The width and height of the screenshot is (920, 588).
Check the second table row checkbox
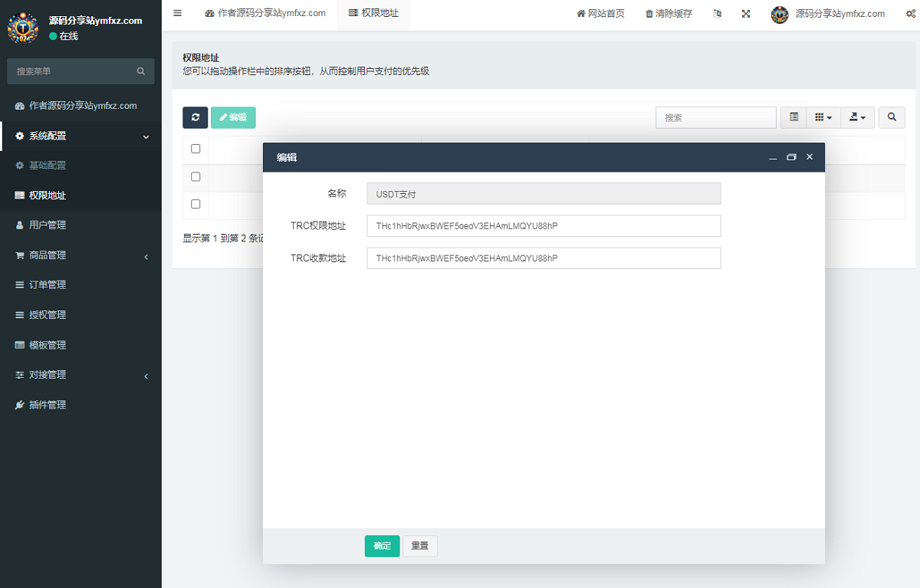click(x=195, y=204)
